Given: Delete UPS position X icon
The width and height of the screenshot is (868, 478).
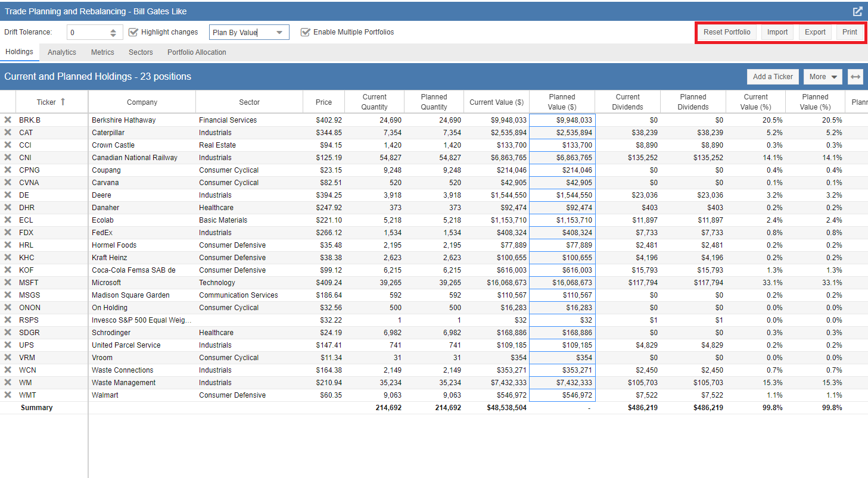Looking at the screenshot, I should (8, 345).
